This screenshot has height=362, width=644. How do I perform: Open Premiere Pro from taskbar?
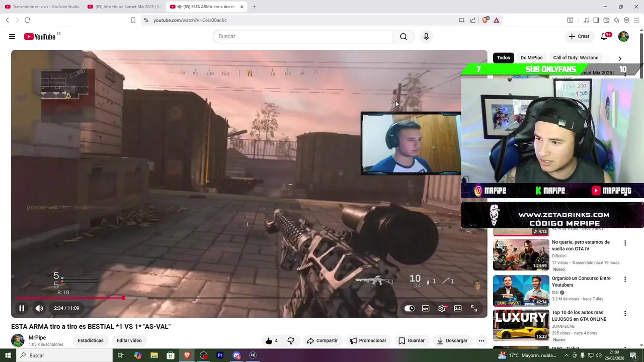pos(220,355)
